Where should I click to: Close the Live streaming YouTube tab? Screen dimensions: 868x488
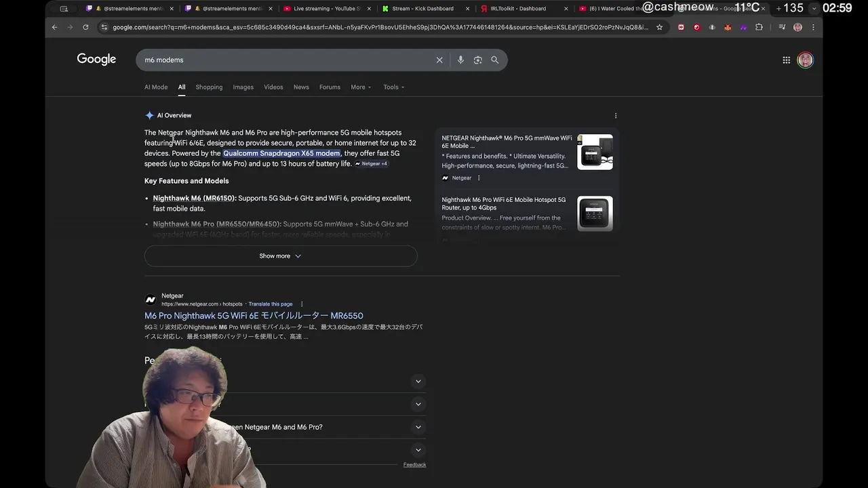[x=368, y=9]
